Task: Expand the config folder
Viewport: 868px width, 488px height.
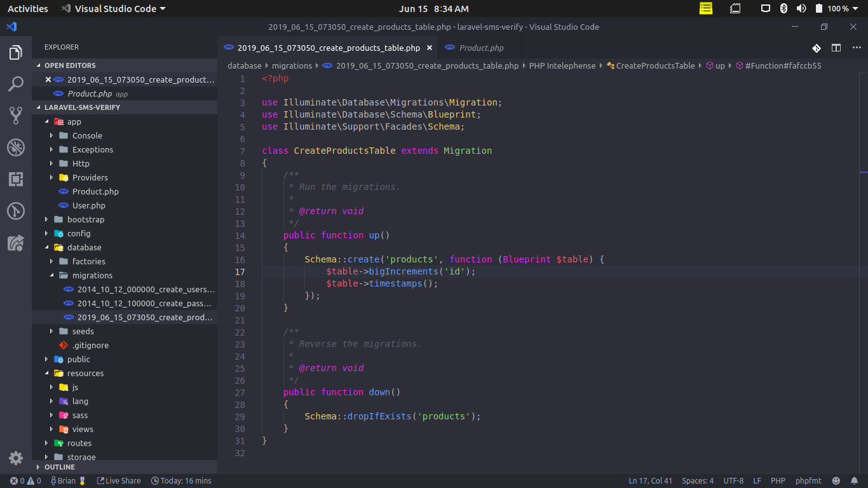Action: [x=125, y=233]
